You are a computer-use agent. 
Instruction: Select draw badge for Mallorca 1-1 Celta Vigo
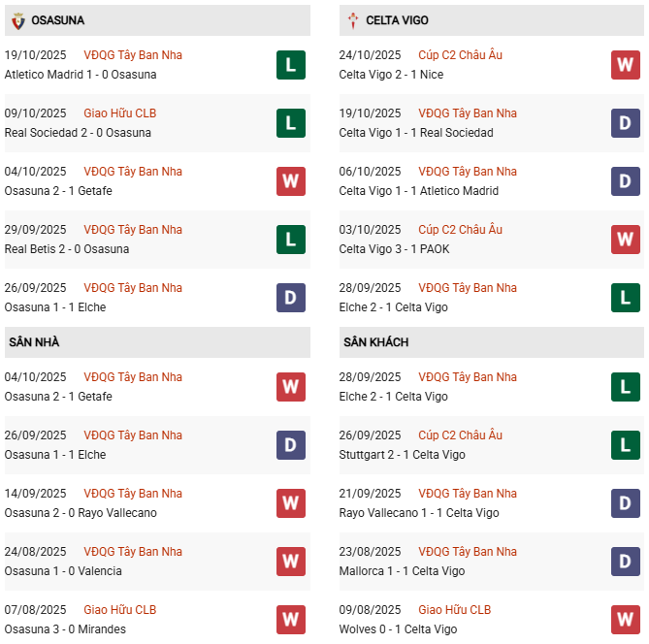(625, 562)
